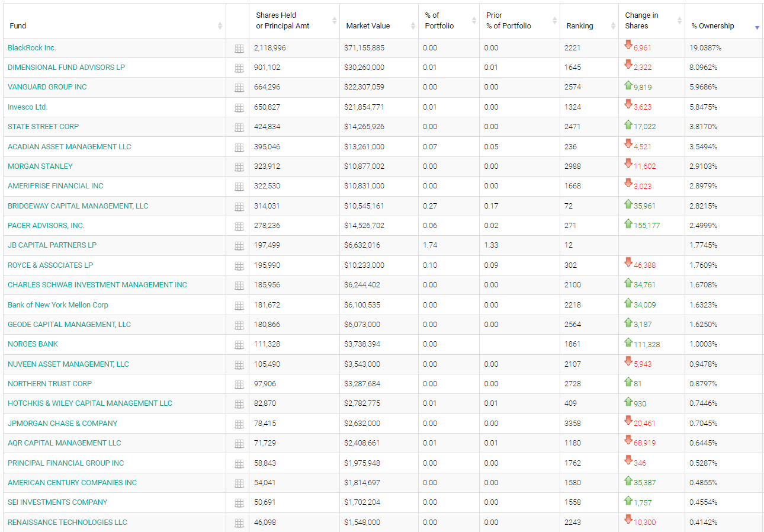Click JB Capital portfolio value 1.74
The height and width of the screenshot is (532, 764).
click(430, 245)
